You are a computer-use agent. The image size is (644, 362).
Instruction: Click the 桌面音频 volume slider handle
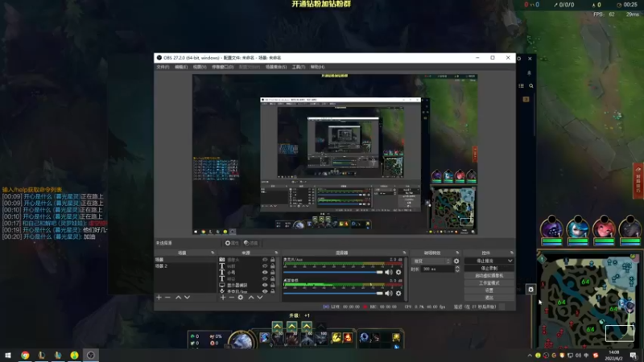(x=379, y=293)
